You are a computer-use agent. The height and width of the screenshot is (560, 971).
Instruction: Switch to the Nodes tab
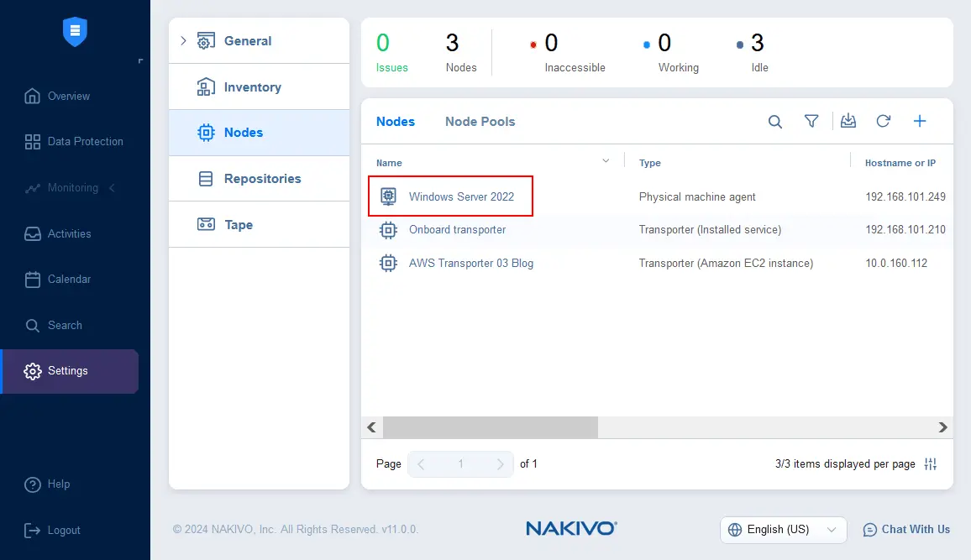click(396, 122)
